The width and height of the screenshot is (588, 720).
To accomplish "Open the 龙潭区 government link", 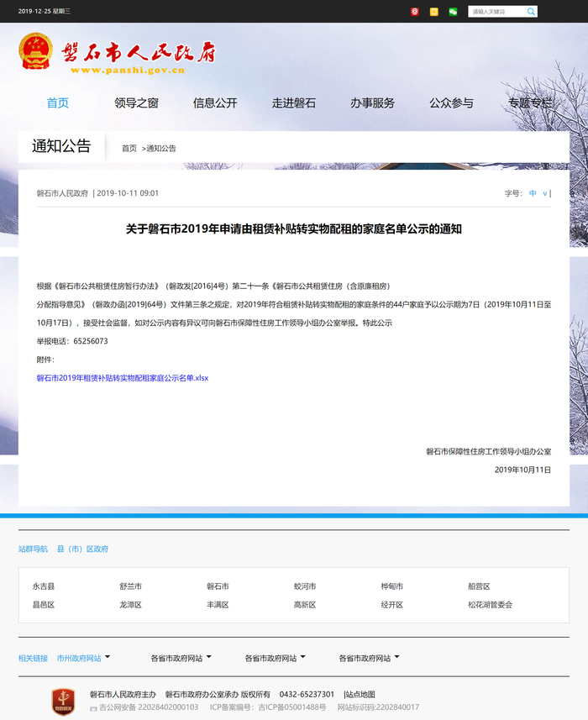I will pos(131,605).
